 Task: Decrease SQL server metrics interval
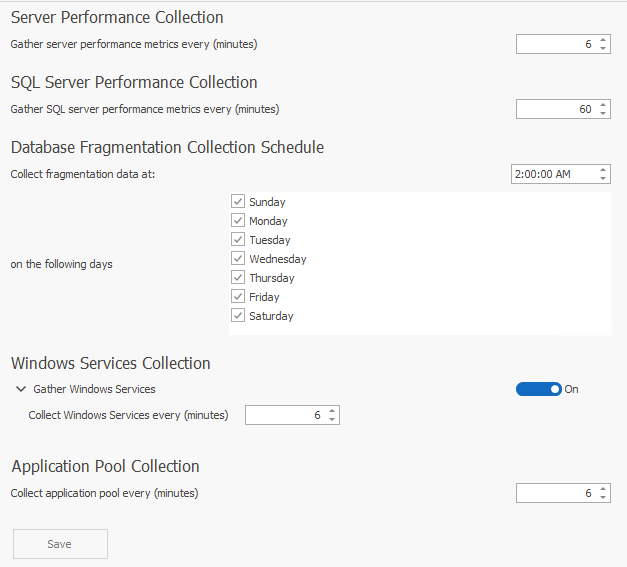pos(603,114)
